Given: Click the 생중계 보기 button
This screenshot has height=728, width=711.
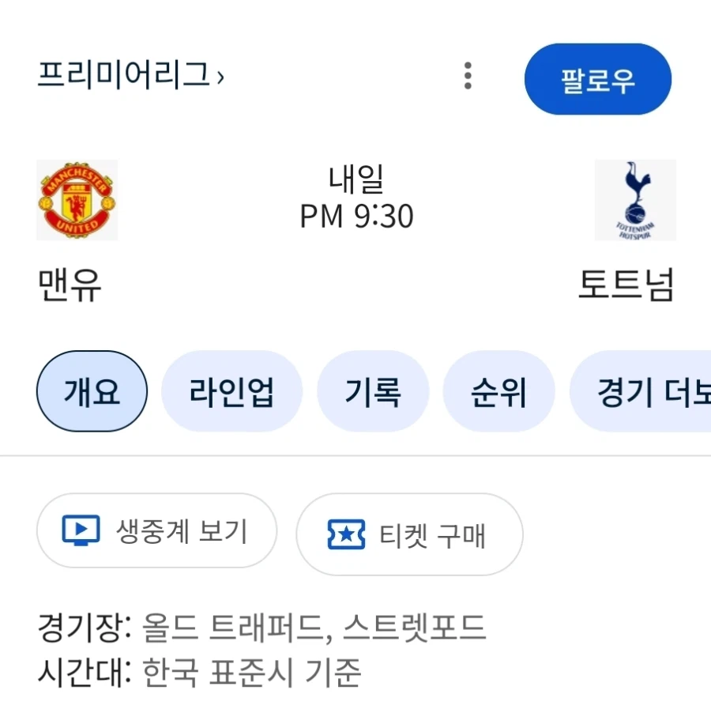Looking at the screenshot, I should tap(156, 533).
